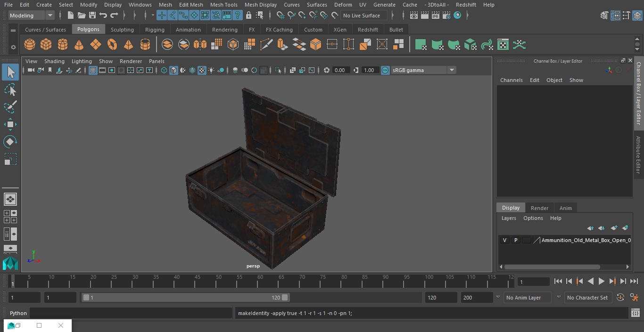The image size is (644, 332).
Task: Click the Python command language switch
Action: 18,313
